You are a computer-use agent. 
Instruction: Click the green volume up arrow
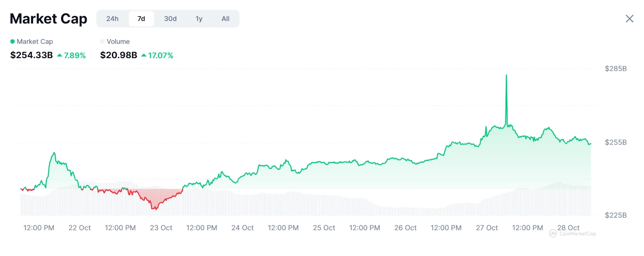[x=144, y=55]
